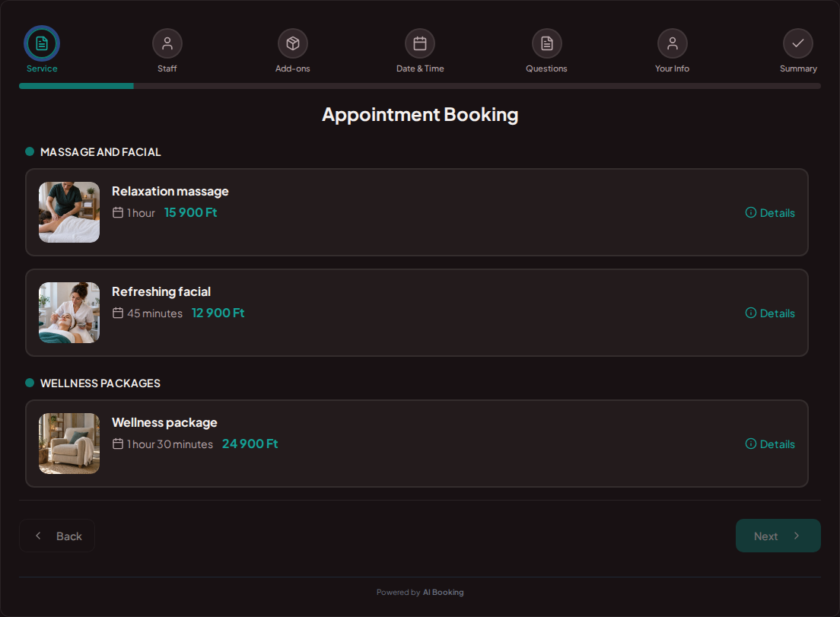This screenshot has width=840, height=617.
Task: Open the Staff step icon
Action: (167, 43)
